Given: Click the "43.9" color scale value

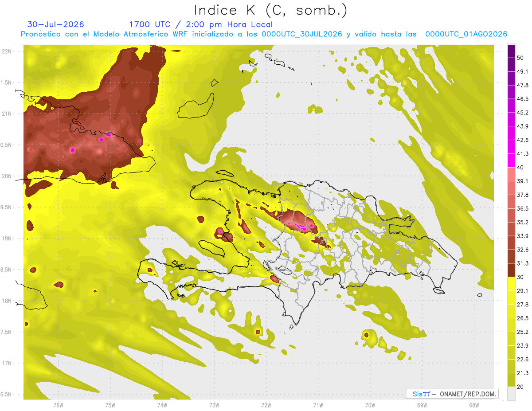Looking at the screenshot, I should tap(523, 126).
